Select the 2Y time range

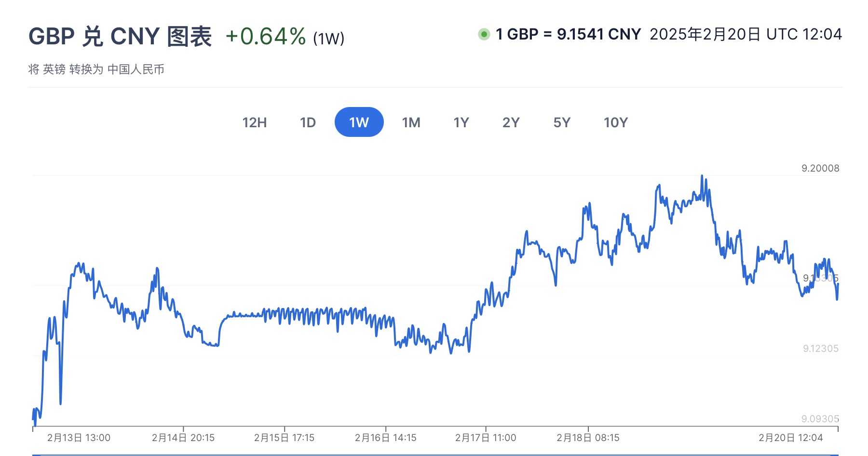tap(511, 122)
